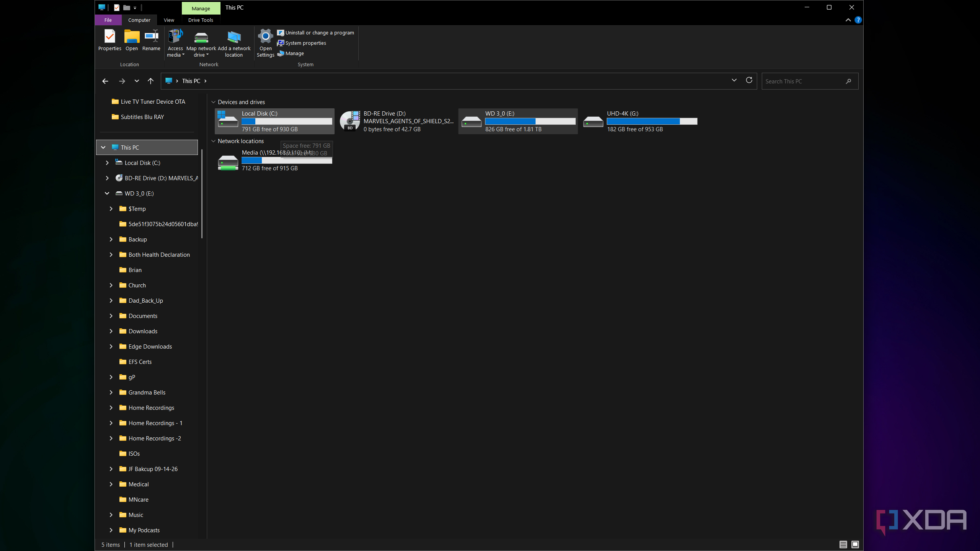Open the Help question mark icon
980x551 pixels.
(x=858, y=20)
